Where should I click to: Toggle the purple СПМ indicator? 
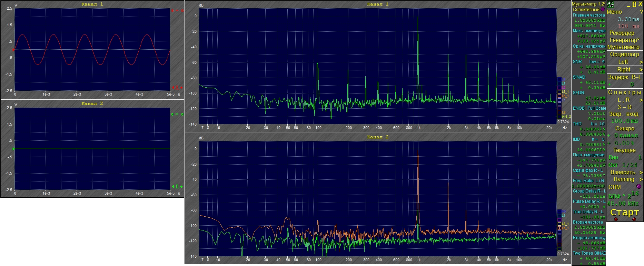(x=638, y=187)
